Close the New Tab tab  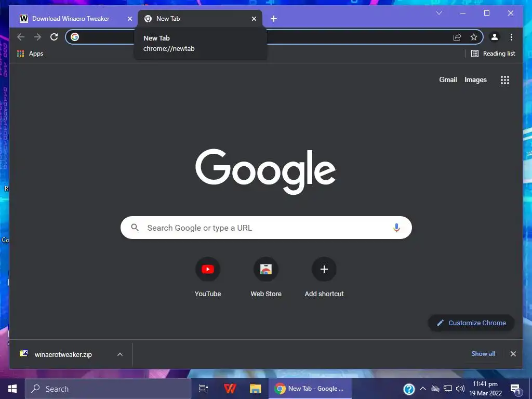click(254, 19)
